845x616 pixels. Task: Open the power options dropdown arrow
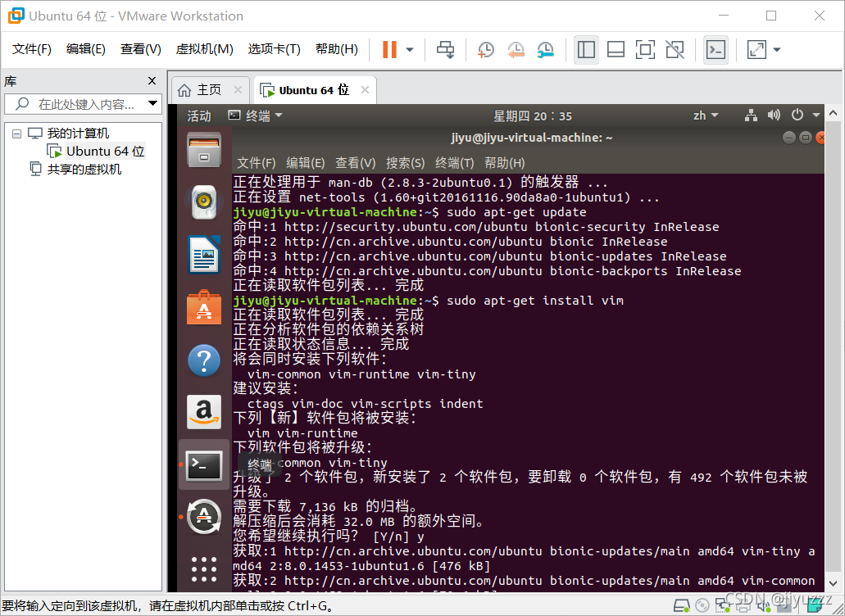point(410,49)
